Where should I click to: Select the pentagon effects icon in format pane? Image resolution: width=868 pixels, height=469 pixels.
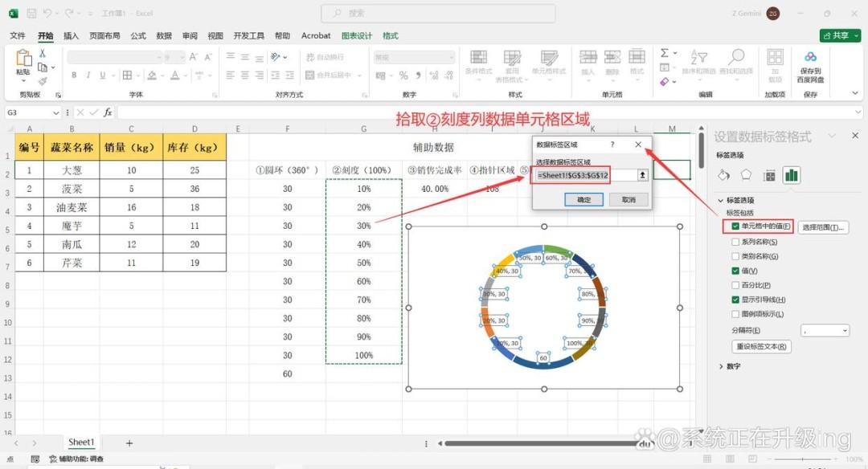coord(746,175)
